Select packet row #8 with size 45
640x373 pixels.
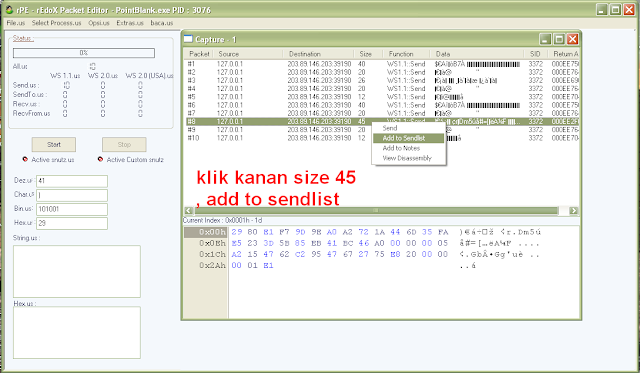(x=382, y=122)
